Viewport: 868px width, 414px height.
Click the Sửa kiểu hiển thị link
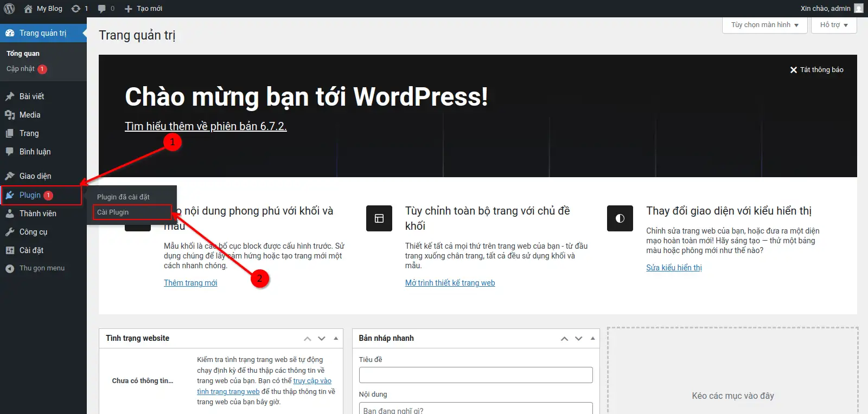click(674, 268)
